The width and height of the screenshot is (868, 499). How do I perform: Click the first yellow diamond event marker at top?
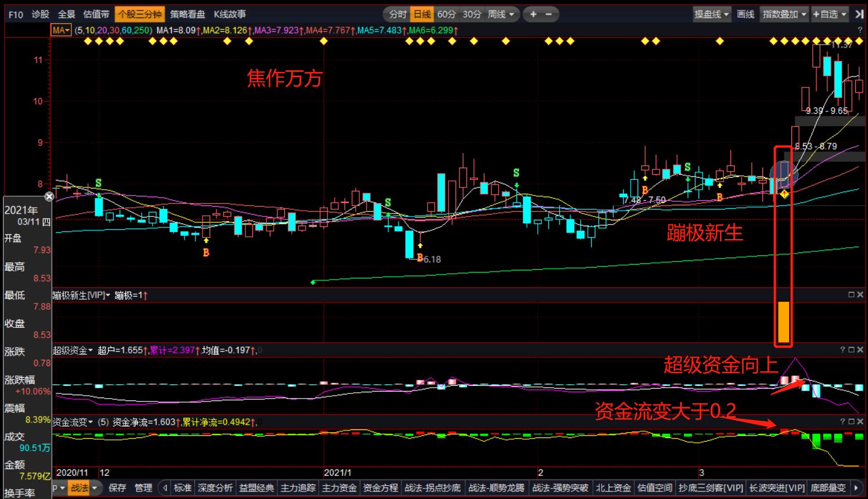[88, 41]
